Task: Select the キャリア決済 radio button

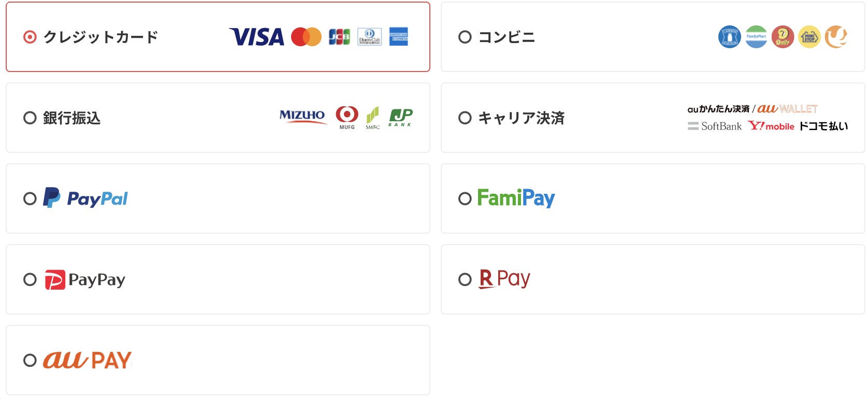Action: [x=465, y=118]
